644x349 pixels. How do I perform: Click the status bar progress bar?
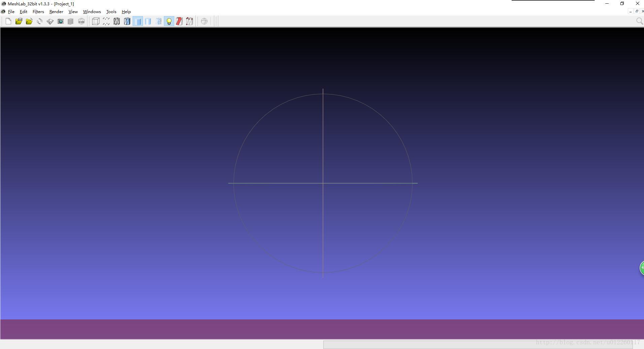(x=478, y=345)
